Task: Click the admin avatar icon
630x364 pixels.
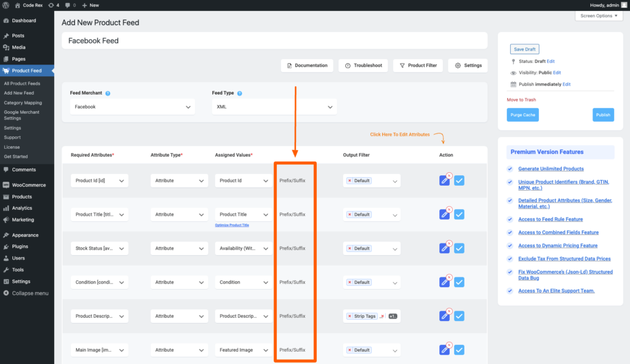Action: (624, 5)
